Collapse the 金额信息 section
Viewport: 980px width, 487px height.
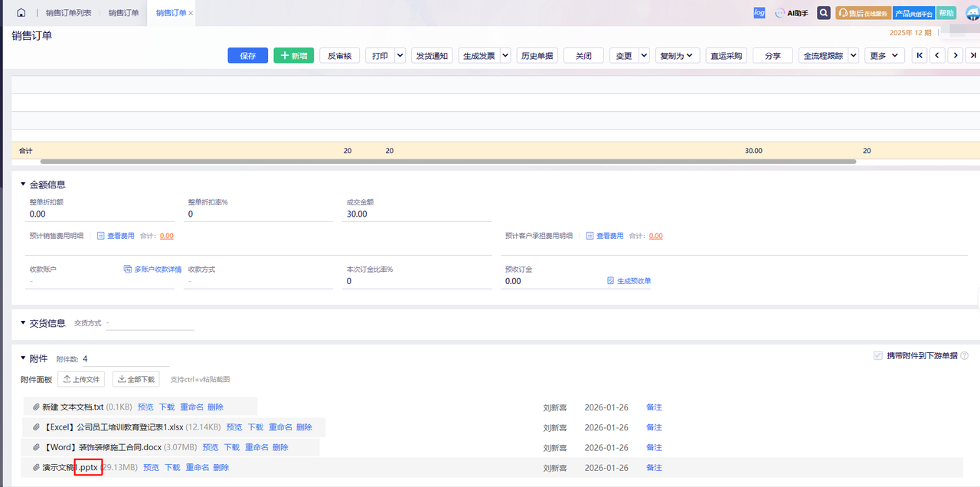23,185
